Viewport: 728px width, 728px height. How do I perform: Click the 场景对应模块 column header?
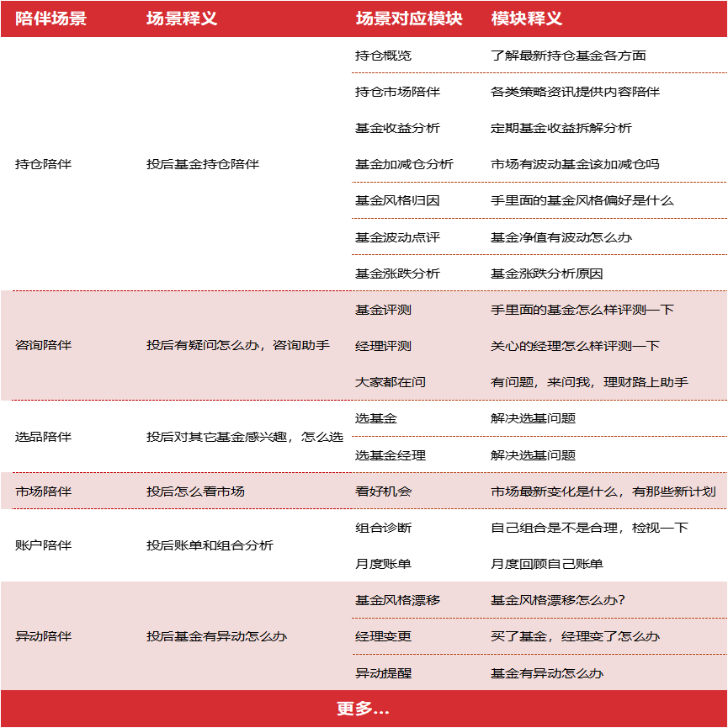point(409,19)
